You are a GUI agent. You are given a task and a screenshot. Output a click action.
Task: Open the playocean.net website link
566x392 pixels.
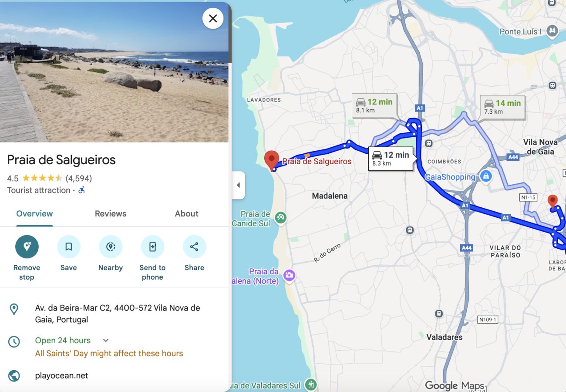pyautogui.click(x=61, y=375)
